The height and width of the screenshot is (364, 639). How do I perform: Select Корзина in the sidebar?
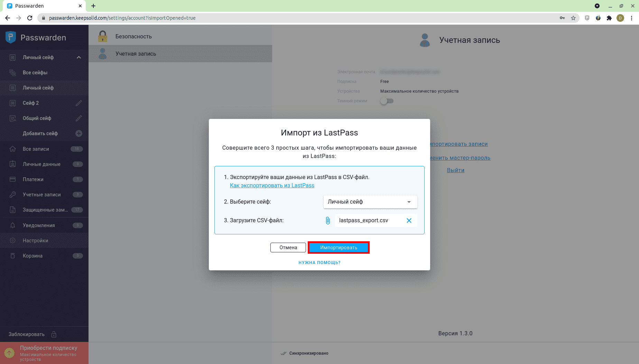(33, 256)
